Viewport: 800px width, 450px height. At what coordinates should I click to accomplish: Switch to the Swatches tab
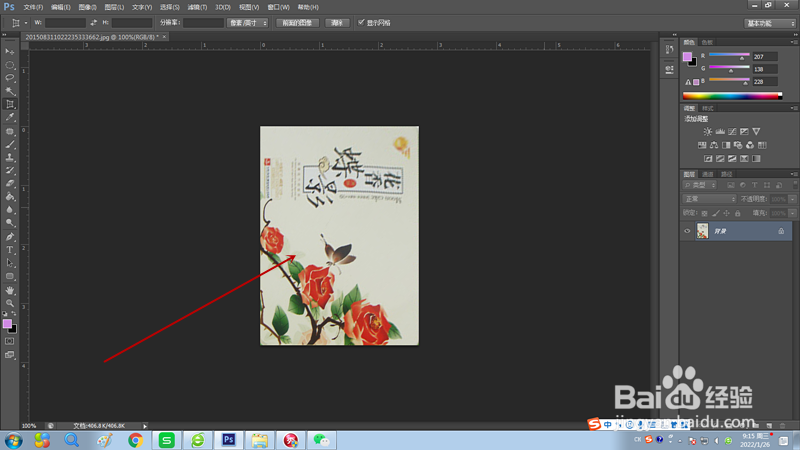tap(707, 42)
